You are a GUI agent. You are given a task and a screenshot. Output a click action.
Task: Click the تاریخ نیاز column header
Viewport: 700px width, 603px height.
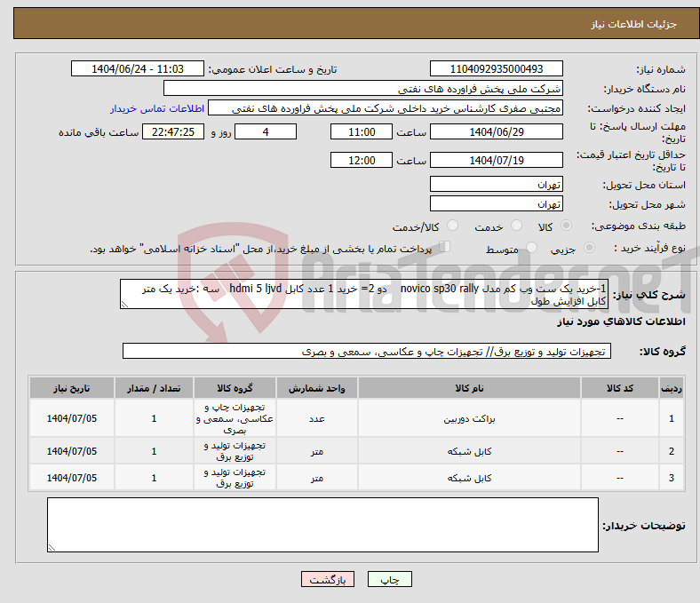click(72, 388)
